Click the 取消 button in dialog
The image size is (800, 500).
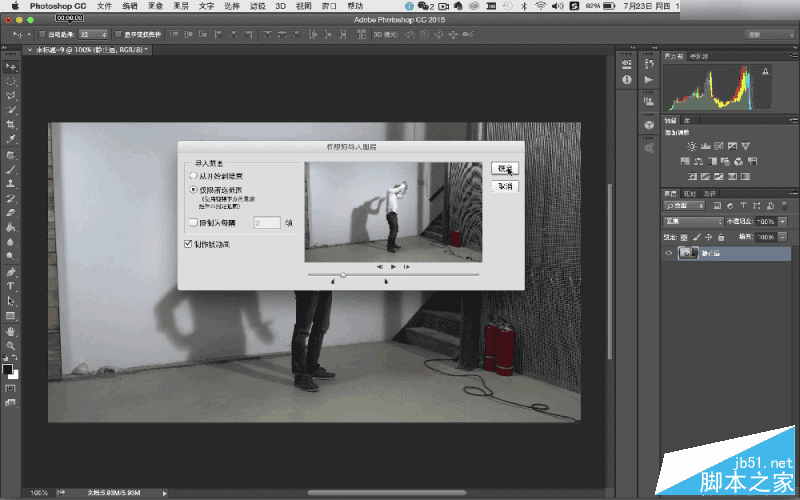504,186
